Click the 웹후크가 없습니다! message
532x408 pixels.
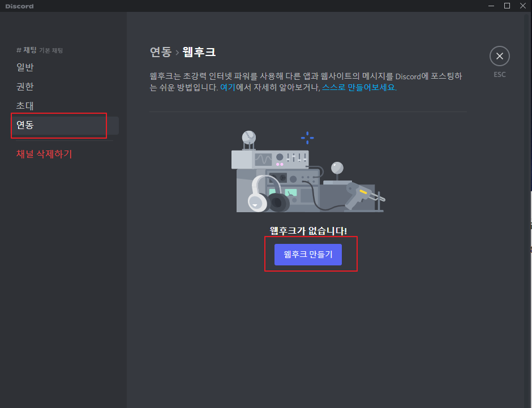pyautogui.click(x=308, y=231)
